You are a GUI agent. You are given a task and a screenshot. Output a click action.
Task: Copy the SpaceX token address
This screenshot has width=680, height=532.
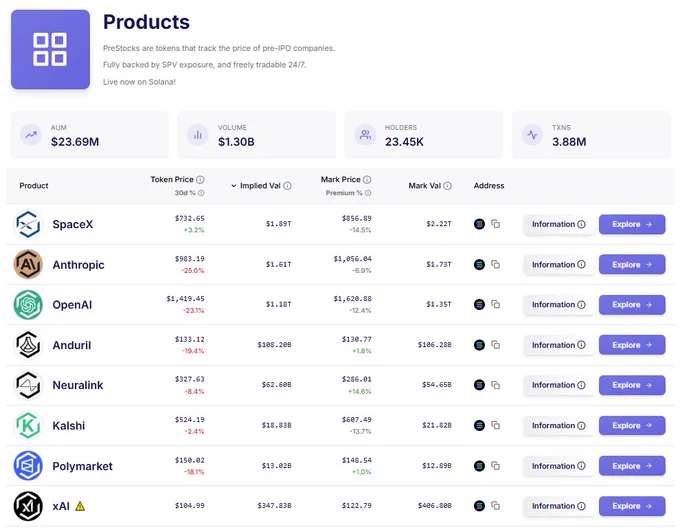(495, 224)
